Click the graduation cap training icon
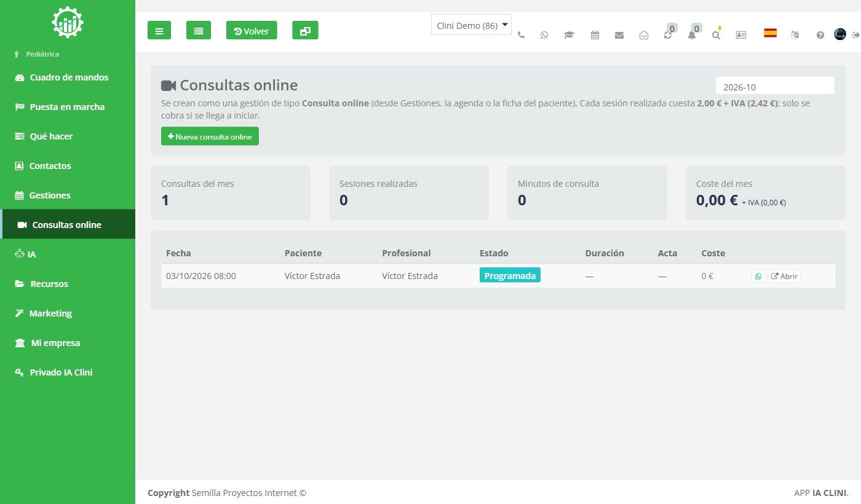 [569, 35]
